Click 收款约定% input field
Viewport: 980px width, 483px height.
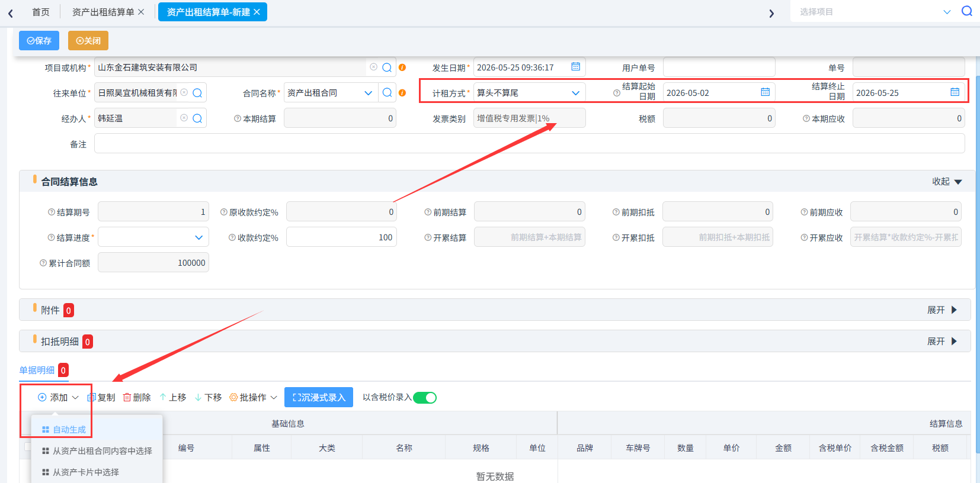tap(341, 237)
